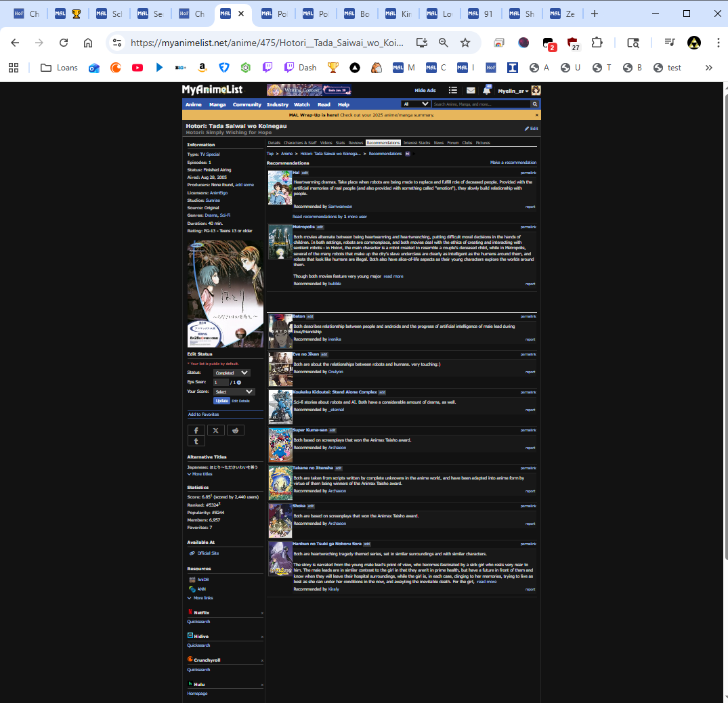The height and width of the screenshot is (703, 728).
Task: Click read more in Metropolis recommendation
Action: click(393, 276)
